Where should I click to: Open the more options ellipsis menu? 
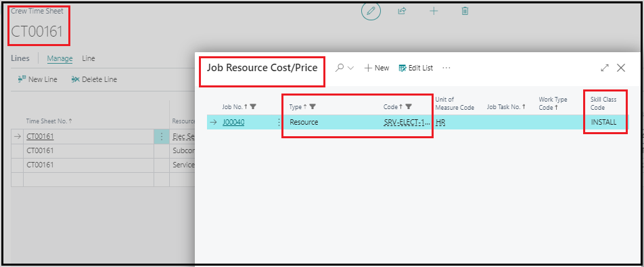point(446,68)
